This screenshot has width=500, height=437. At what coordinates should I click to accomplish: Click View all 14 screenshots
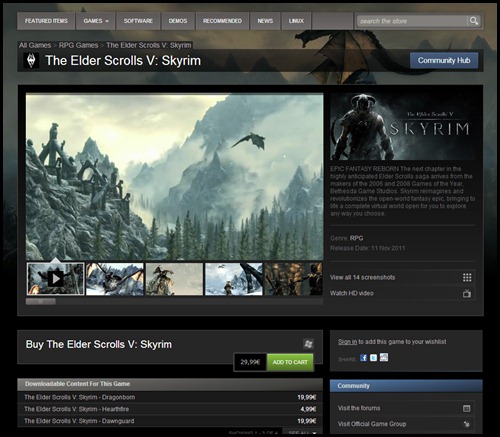tap(362, 277)
